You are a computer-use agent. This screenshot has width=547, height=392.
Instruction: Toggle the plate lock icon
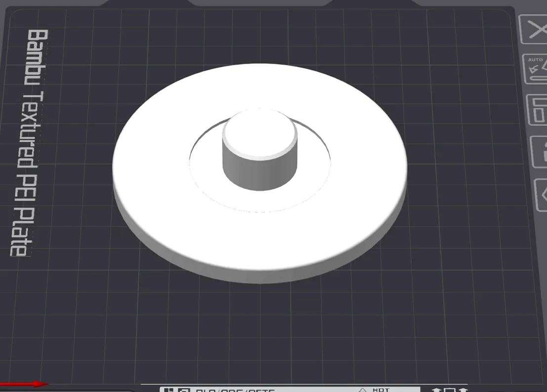click(x=539, y=152)
